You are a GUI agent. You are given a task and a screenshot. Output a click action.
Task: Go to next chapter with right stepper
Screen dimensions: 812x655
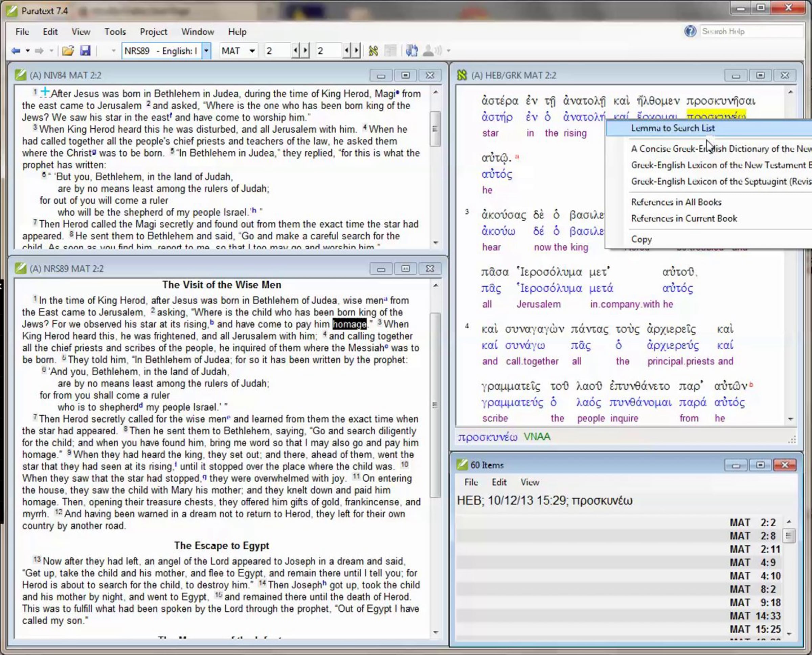coord(305,50)
